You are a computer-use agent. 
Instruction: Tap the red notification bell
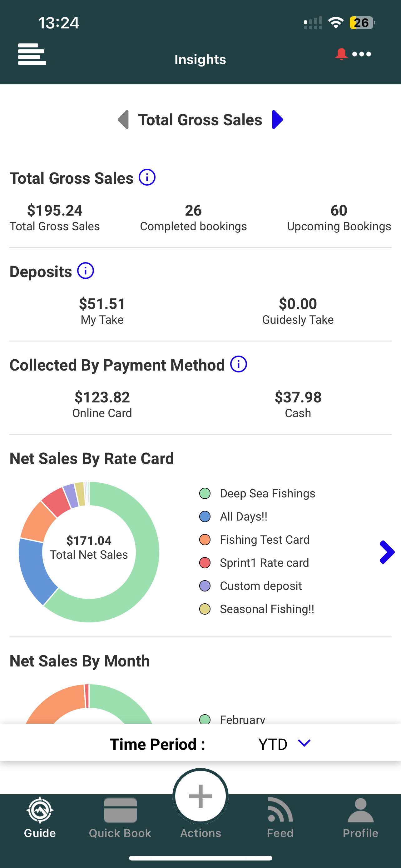[x=341, y=54]
